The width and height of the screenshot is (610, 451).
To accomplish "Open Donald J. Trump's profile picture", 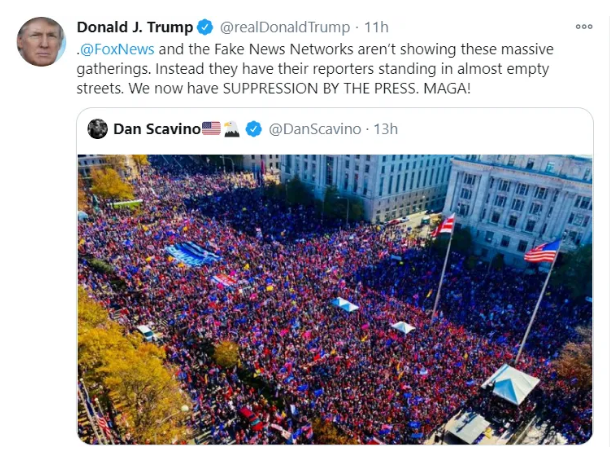I will (x=41, y=42).
